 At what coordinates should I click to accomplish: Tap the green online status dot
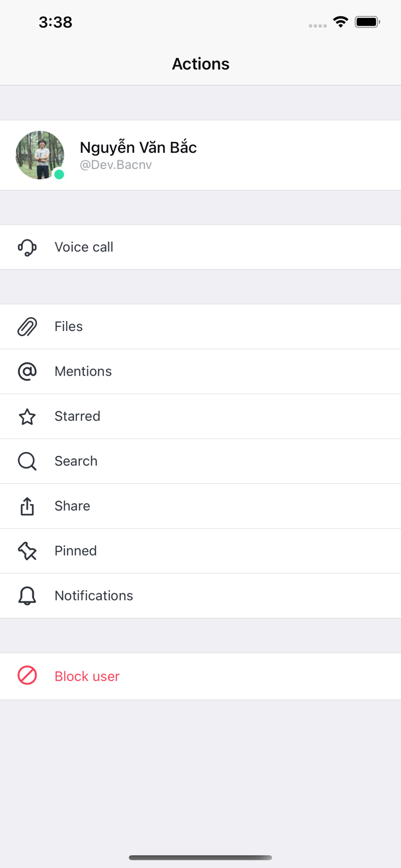(59, 174)
